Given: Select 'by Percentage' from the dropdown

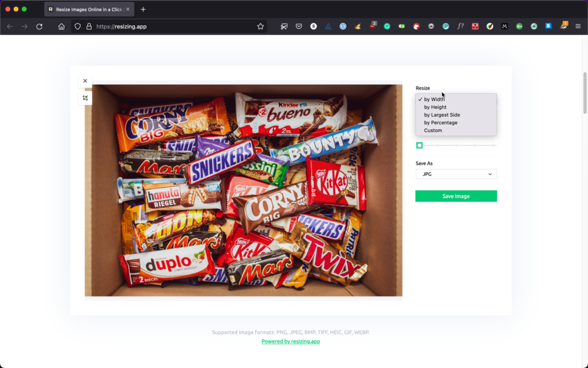Looking at the screenshot, I should [x=440, y=122].
